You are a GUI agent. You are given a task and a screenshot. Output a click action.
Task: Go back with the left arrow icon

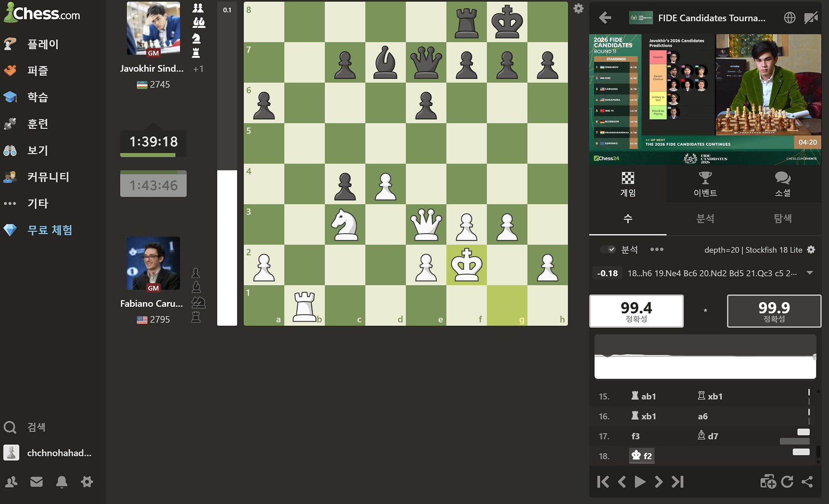click(x=605, y=18)
